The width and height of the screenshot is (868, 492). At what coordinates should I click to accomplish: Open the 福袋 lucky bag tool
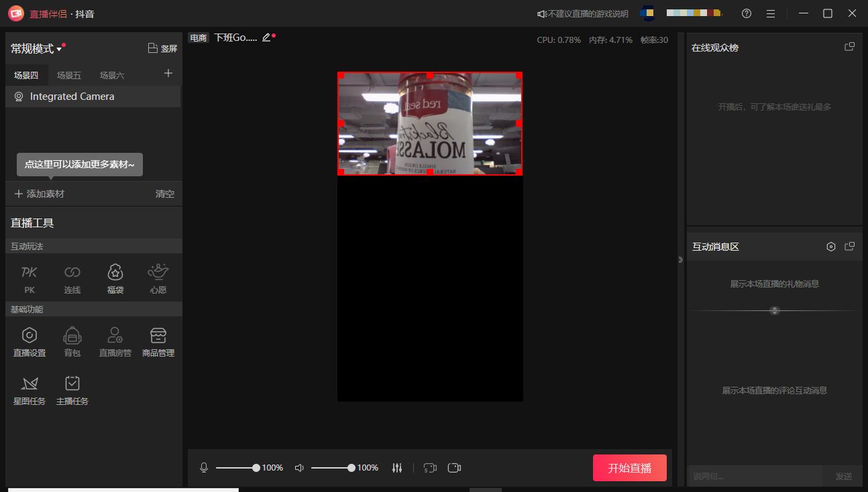[x=115, y=278]
